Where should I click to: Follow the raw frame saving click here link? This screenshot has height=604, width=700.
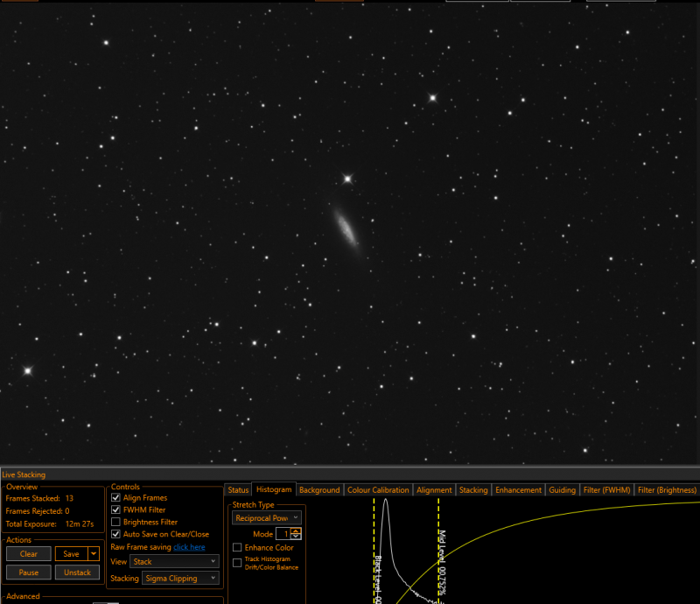pyautogui.click(x=189, y=547)
